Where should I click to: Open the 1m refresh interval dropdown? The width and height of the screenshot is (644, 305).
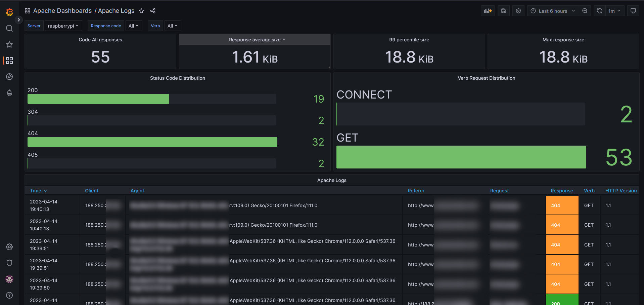coord(614,11)
